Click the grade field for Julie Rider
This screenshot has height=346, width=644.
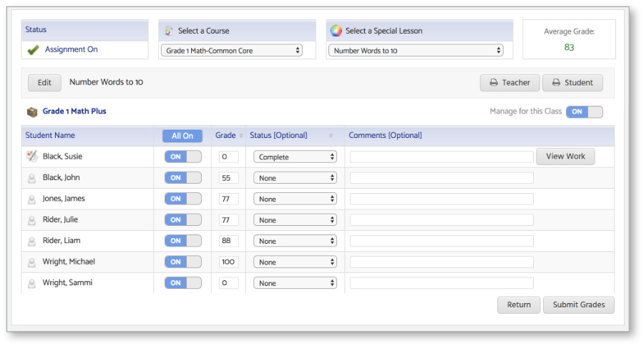pyautogui.click(x=228, y=220)
